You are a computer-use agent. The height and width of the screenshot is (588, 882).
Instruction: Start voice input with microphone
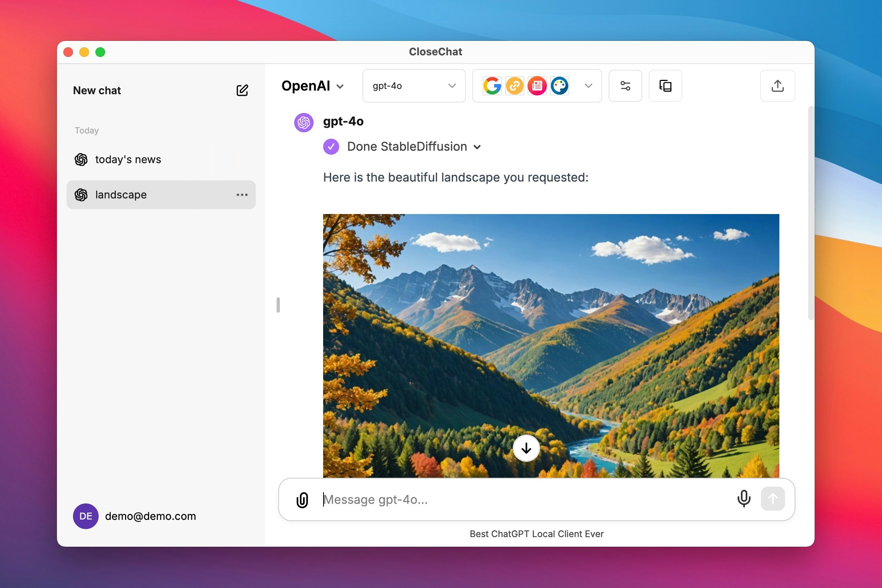tap(744, 499)
